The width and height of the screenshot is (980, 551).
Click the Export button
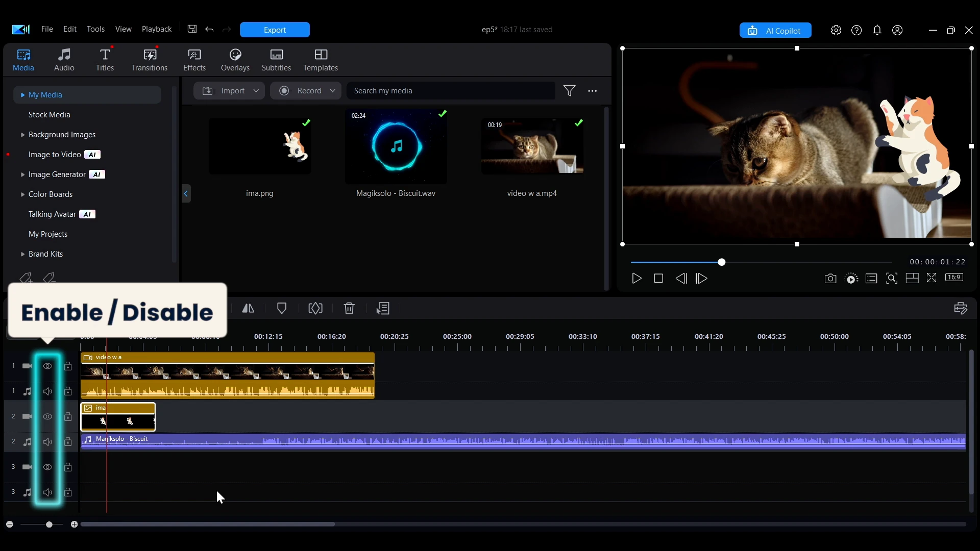pos(275,30)
